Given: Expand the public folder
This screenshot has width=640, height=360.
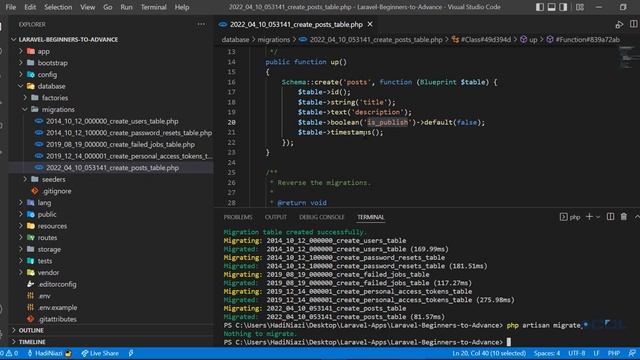Looking at the screenshot, I should [21, 214].
